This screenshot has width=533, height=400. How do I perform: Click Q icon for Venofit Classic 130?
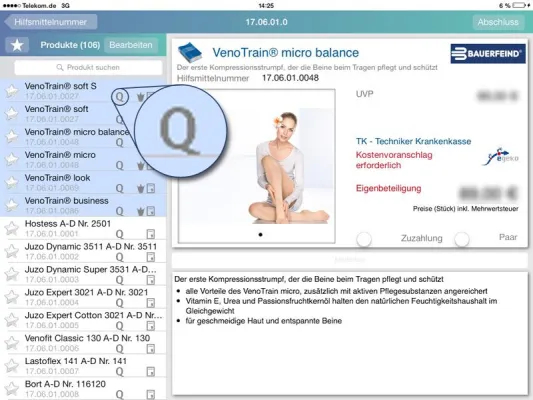click(120, 349)
